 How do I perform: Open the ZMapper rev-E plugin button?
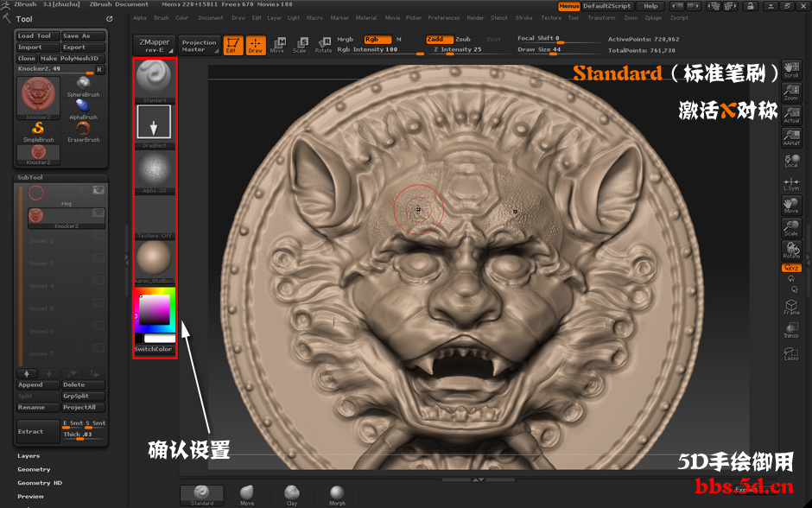pos(154,45)
